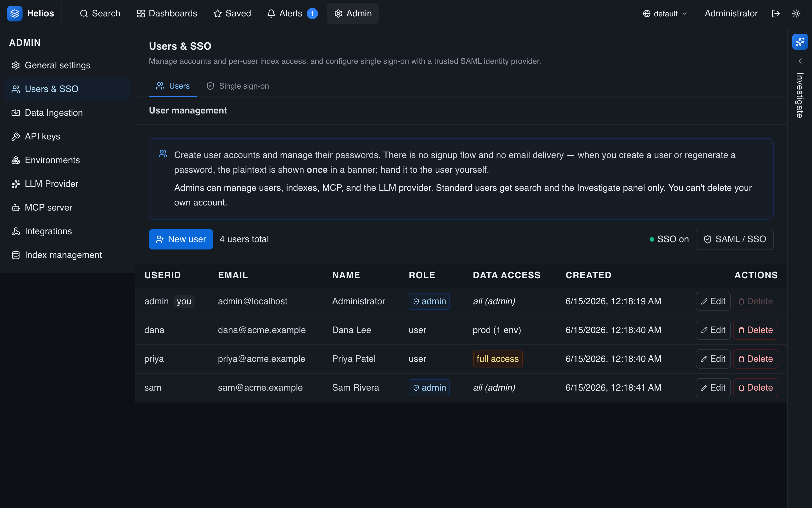Click the ROLE column header
Screen dimensions: 812x508
(x=422, y=275)
